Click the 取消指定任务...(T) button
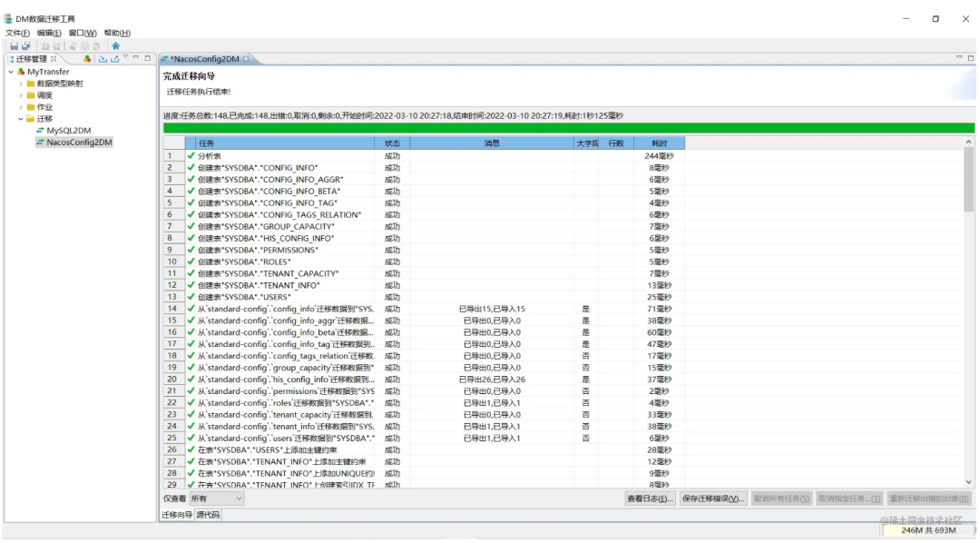Viewport: 980px width, 543px height. [x=849, y=499]
